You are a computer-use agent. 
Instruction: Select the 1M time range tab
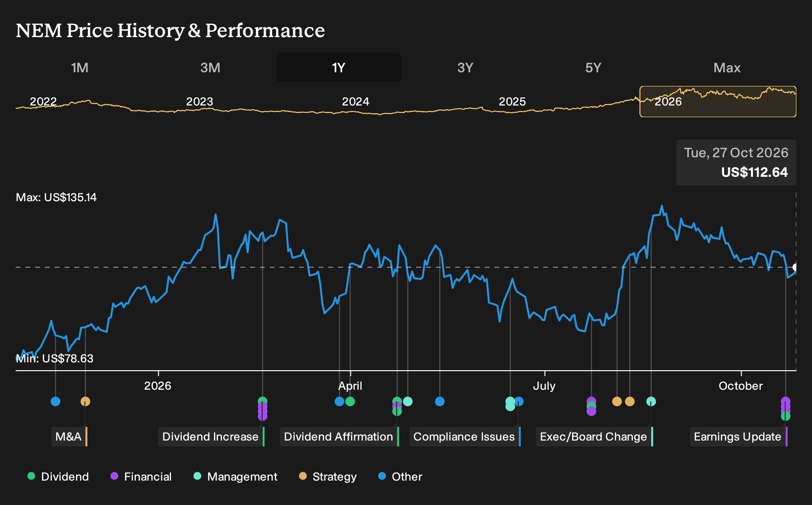tap(80, 67)
